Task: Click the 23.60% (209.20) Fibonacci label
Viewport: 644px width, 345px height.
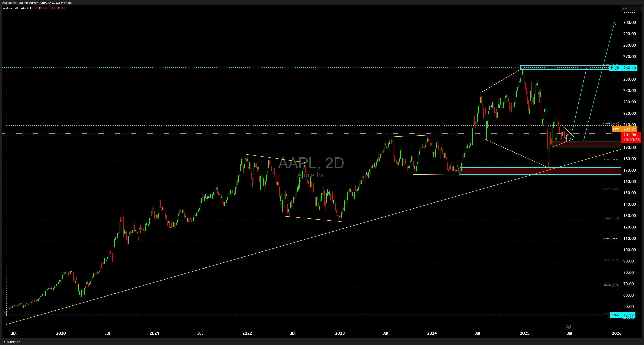Action: (x=611, y=123)
